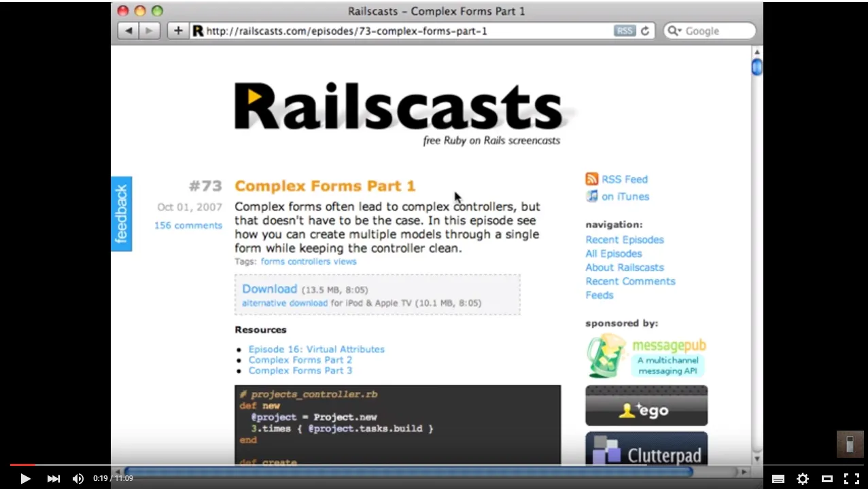Click the controllers tag
This screenshot has width=868, height=489.
click(x=309, y=261)
